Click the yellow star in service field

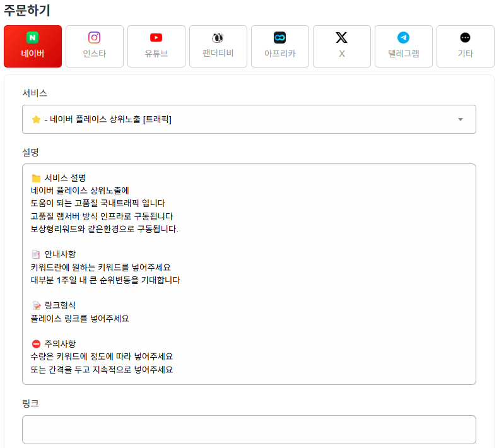click(37, 119)
